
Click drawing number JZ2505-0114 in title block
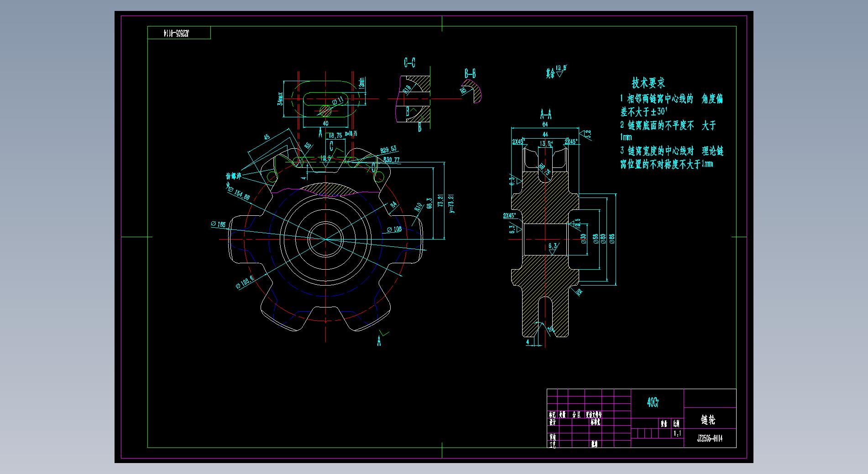point(710,439)
